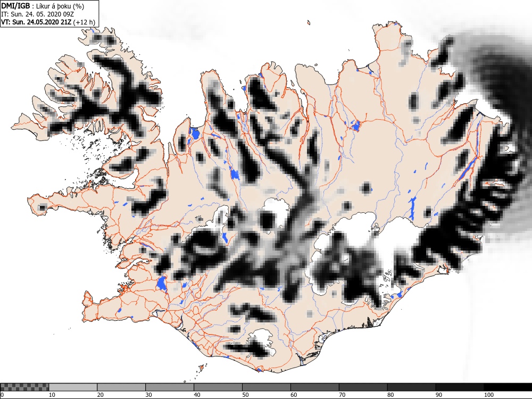Select the 40–50 gray legend swatch

218,387
